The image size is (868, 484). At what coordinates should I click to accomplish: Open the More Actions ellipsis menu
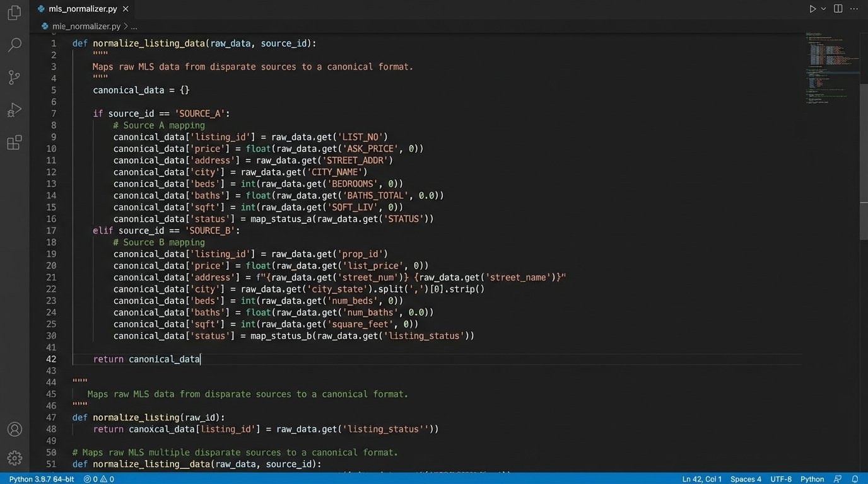coord(855,9)
